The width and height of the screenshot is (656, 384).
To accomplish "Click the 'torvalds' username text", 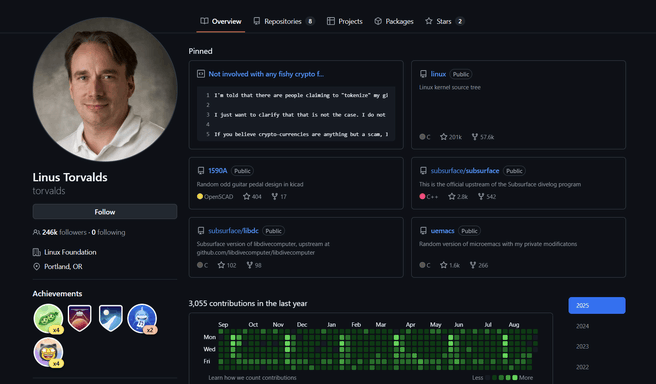I will point(49,191).
